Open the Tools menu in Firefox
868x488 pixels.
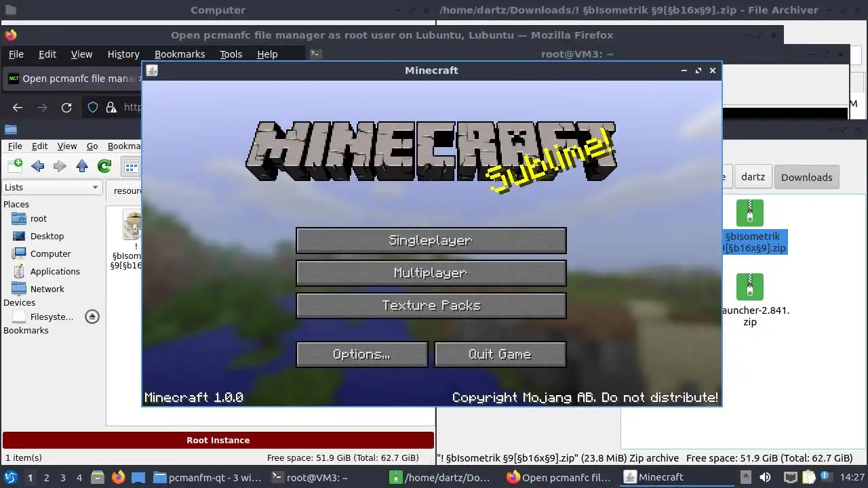coord(231,54)
